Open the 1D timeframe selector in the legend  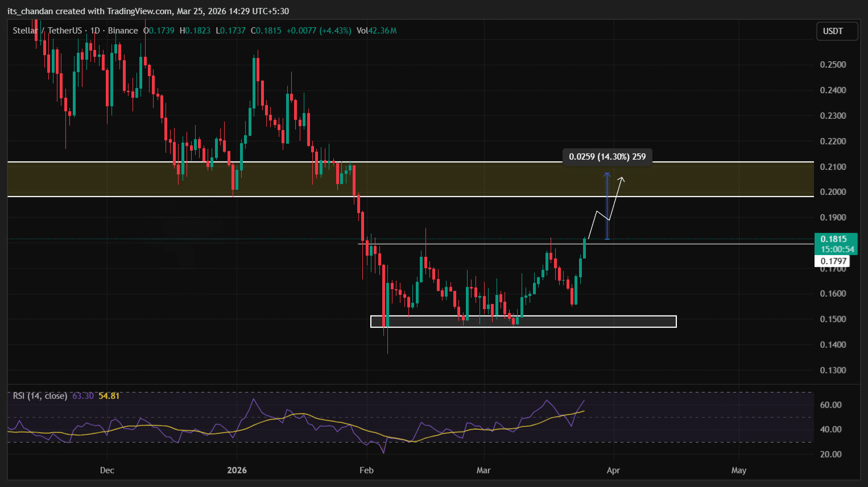coord(94,31)
